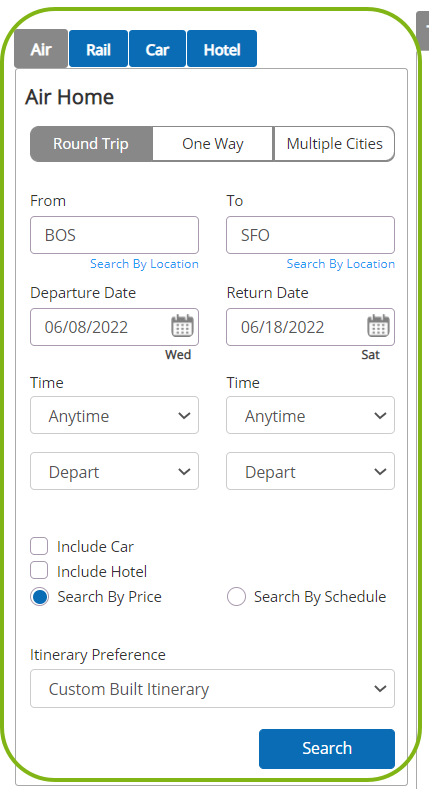Switch to the Rail tab
The image size is (429, 789).
(x=99, y=49)
